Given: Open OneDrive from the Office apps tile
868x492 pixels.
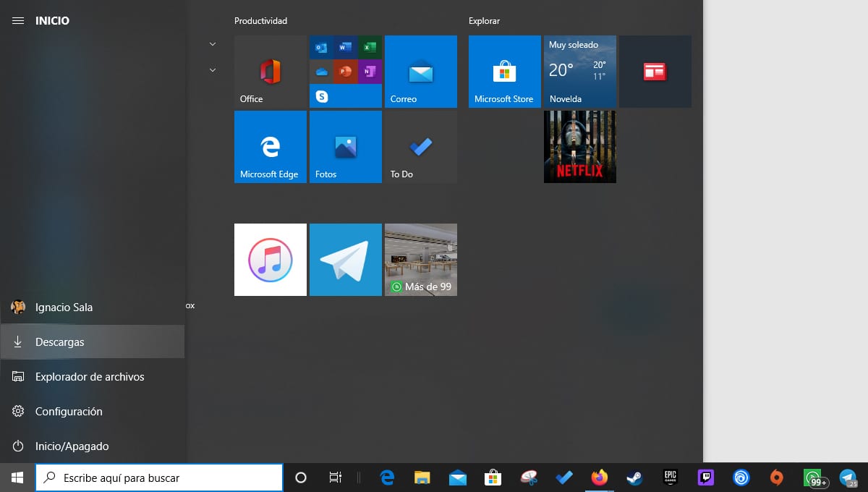Looking at the screenshot, I should click(x=322, y=72).
